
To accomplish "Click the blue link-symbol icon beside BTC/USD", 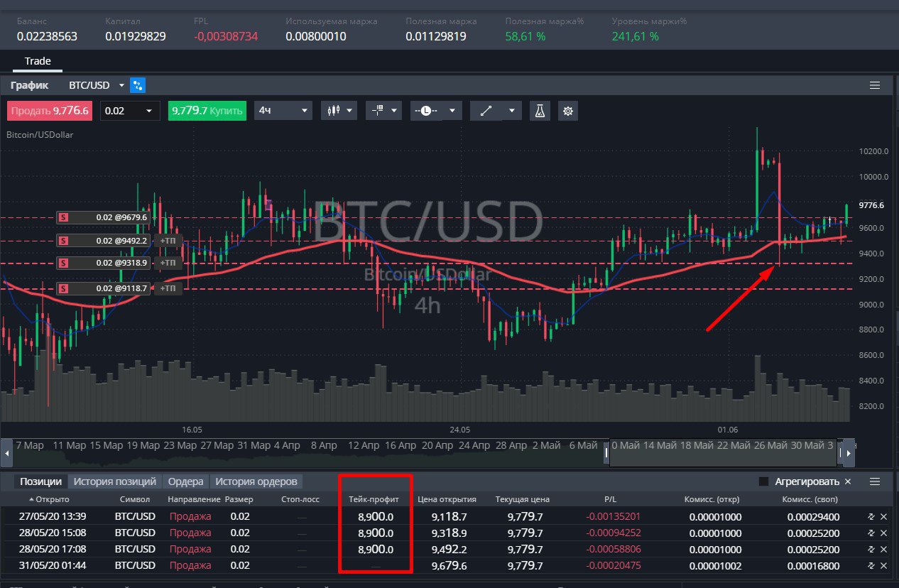I will coord(138,85).
